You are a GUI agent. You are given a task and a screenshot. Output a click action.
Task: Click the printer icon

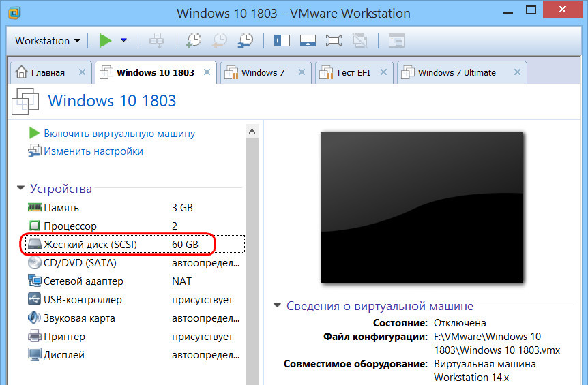(35, 336)
